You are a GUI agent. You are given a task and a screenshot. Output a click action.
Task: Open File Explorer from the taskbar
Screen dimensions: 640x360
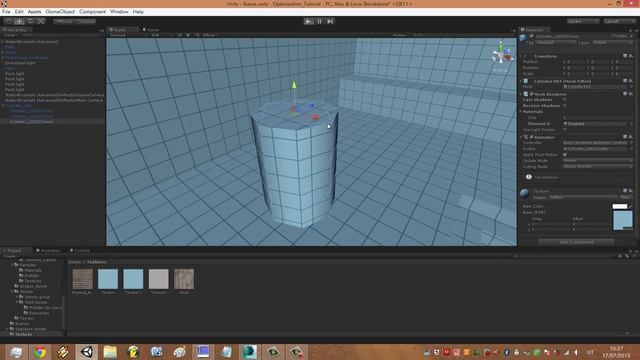[110, 352]
